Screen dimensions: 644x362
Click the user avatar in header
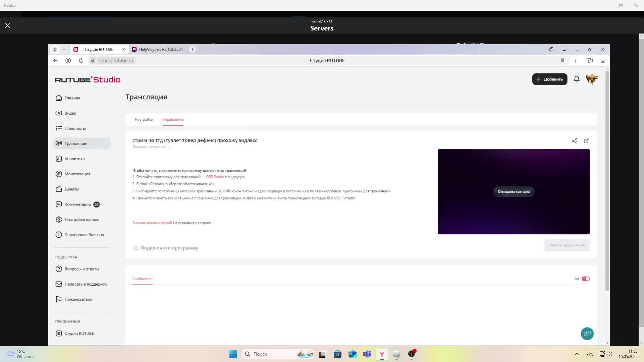(592, 79)
